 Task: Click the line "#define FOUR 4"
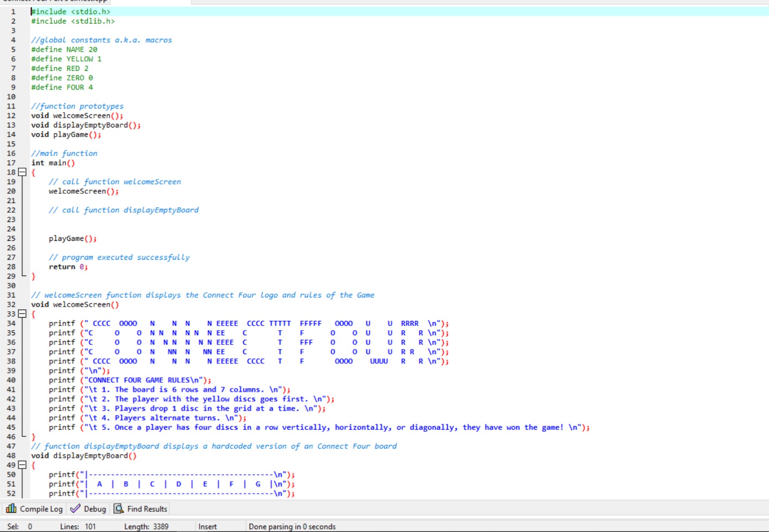[62, 87]
